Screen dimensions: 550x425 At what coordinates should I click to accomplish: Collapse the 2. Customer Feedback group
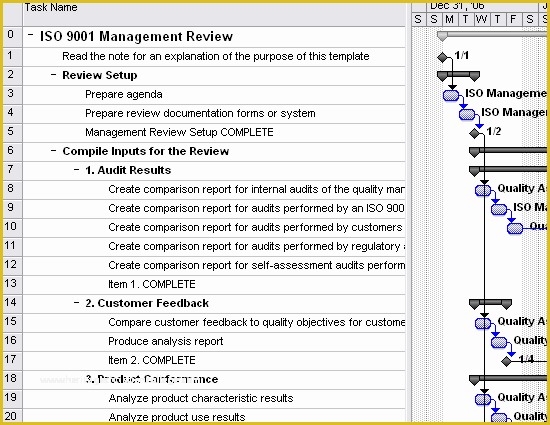tap(76, 302)
